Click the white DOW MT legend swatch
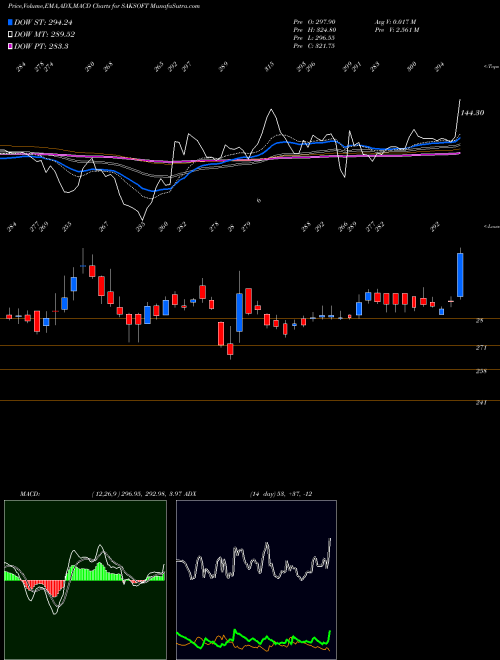The height and width of the screenshot is (660, 500). (x=10, y=35)
